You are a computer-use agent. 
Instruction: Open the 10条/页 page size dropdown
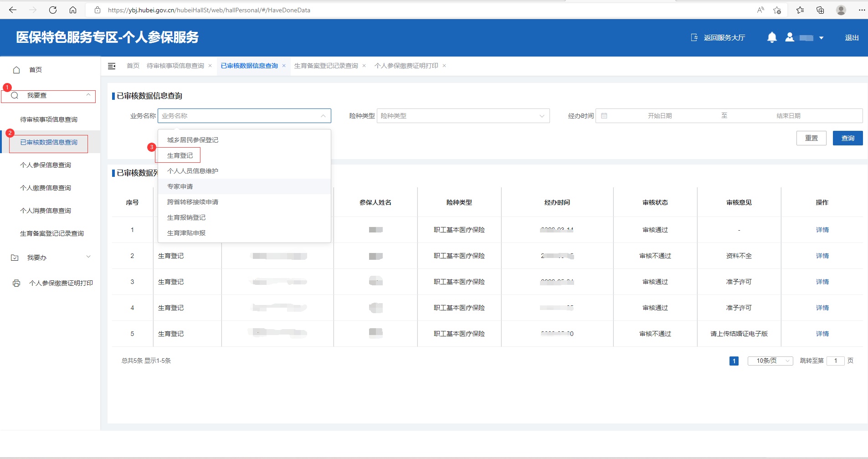point(770,361)
